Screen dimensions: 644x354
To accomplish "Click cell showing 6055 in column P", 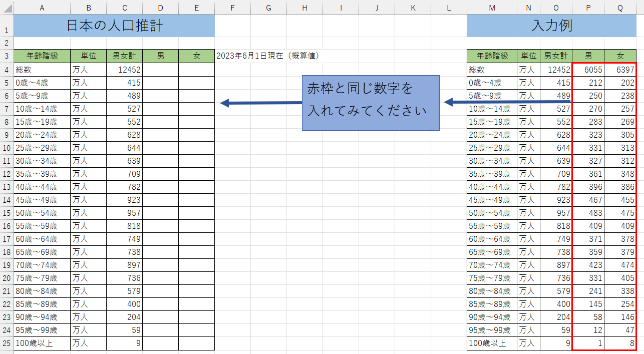I will [x=588, y=70].
